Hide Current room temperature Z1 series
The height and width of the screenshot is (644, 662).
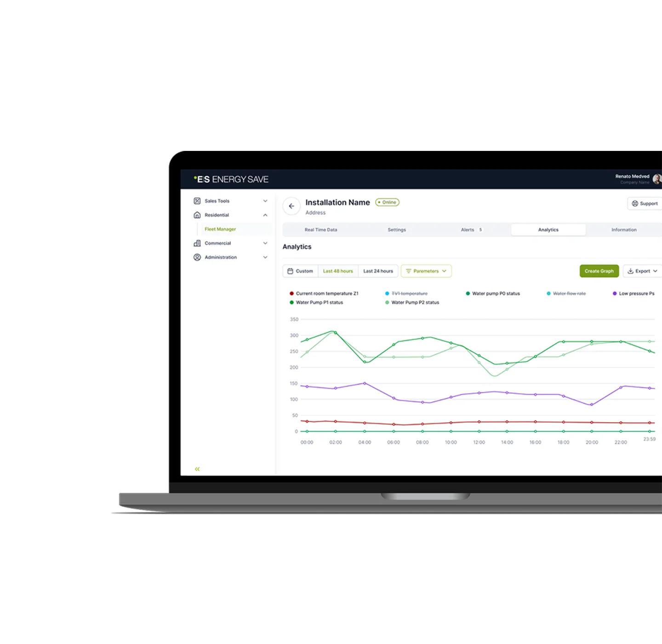click(326, 293)
